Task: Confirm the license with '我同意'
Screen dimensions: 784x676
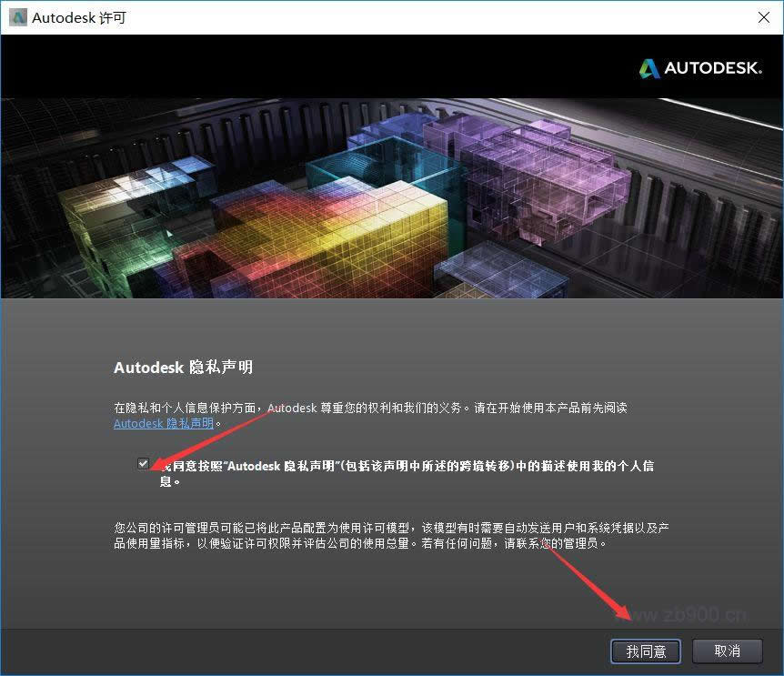Action: coord(645,651)
